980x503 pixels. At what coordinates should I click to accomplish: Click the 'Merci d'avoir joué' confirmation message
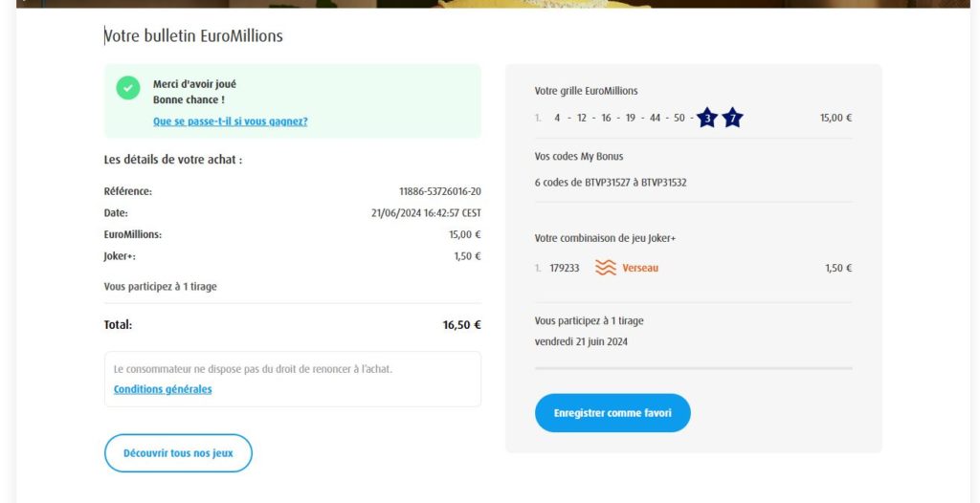(194, 84)
